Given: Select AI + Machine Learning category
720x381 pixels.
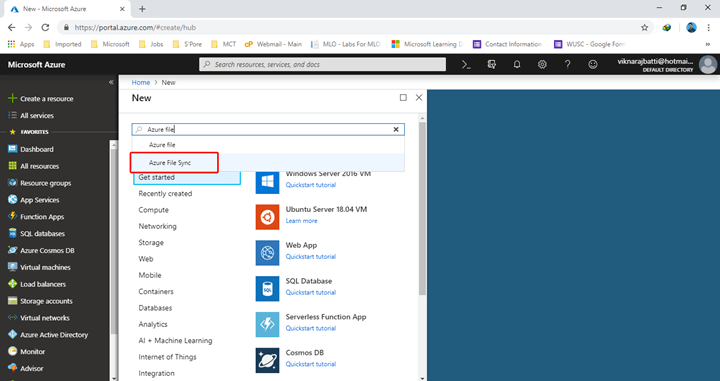Looking at the screenshot, I should click(x=175, y=341).
